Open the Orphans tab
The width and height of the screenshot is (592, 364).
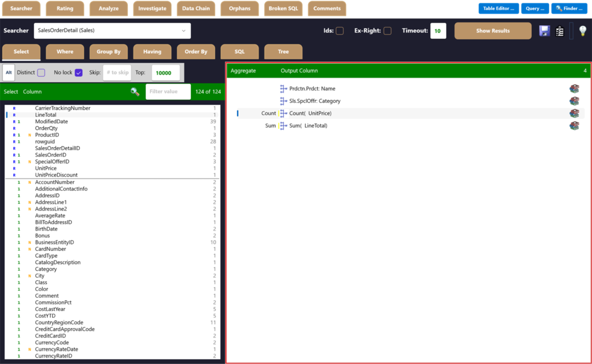[x=240, y=8]
